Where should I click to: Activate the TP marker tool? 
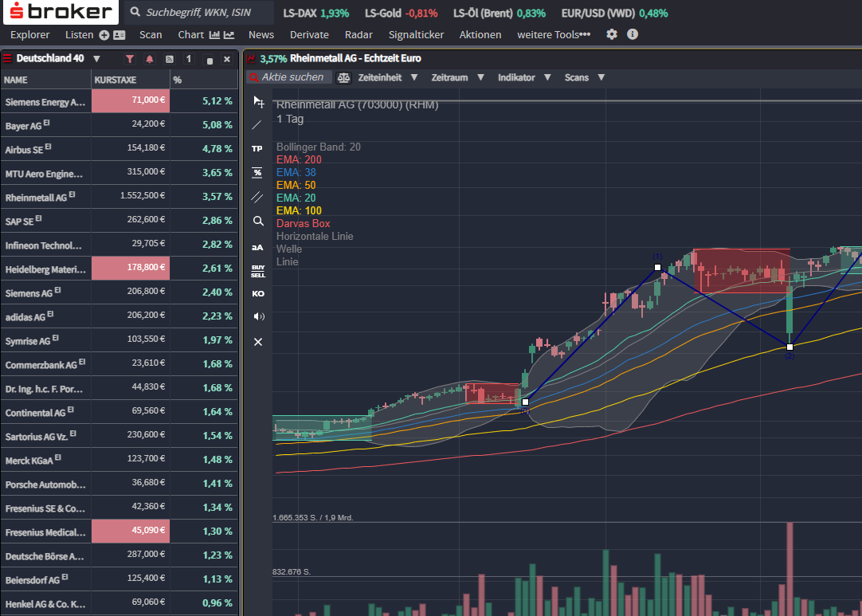(257, 148)
